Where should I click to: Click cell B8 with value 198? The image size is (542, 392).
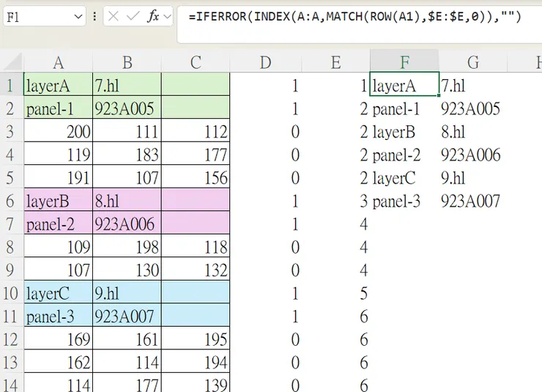pyautogui.click(x=127, y=245)
